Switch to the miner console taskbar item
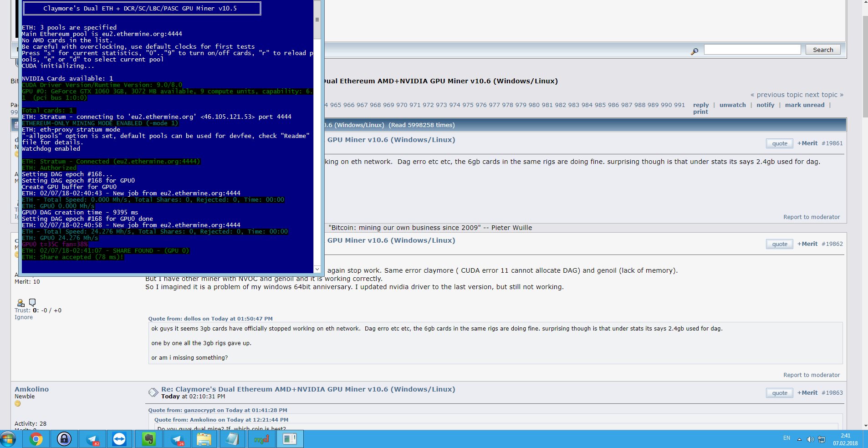This screenshot has height=448, width=868. (290, 439)
